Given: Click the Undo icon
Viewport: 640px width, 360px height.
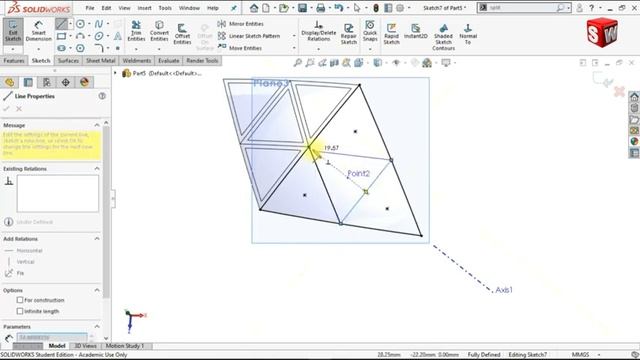Looking at the screenshot, I should point(338,8).
